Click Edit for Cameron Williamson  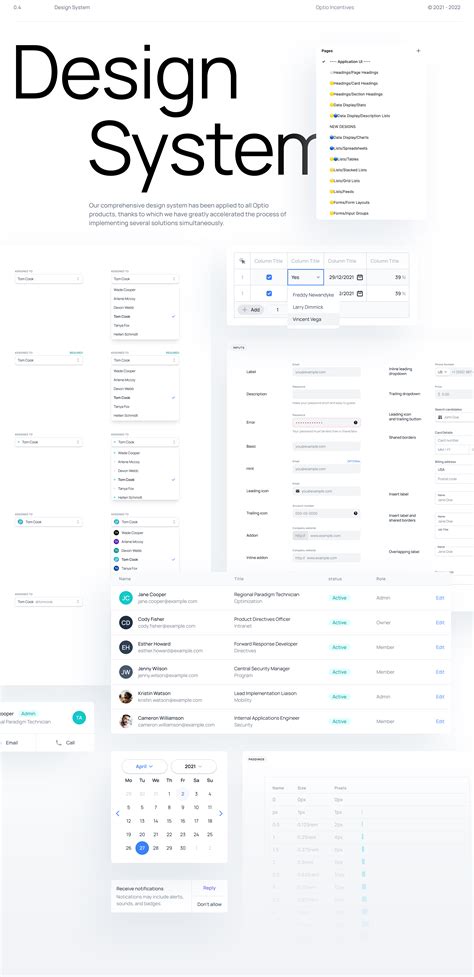pyautogui.click(x=440, y=721)
